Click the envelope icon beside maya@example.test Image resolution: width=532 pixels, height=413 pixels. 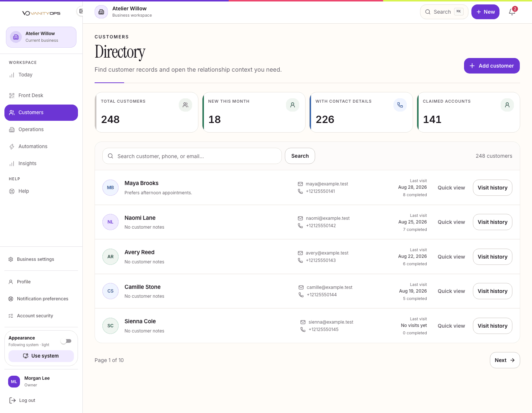coord(300,184)
